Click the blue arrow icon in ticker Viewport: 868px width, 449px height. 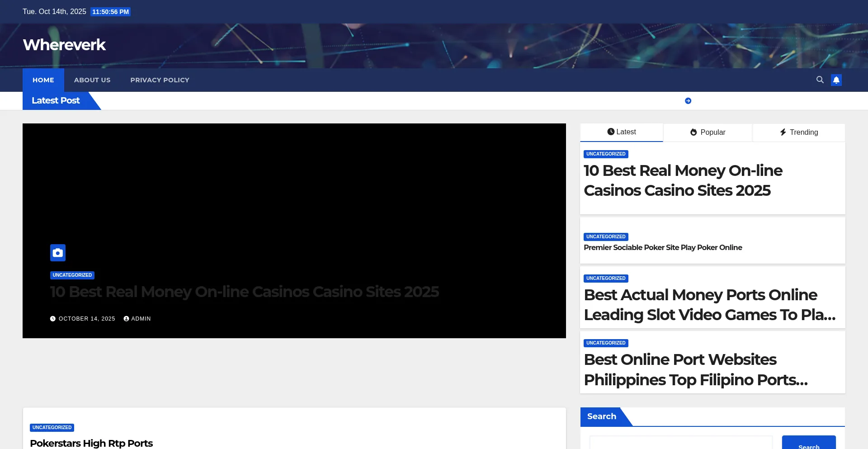tap(688, 101)
